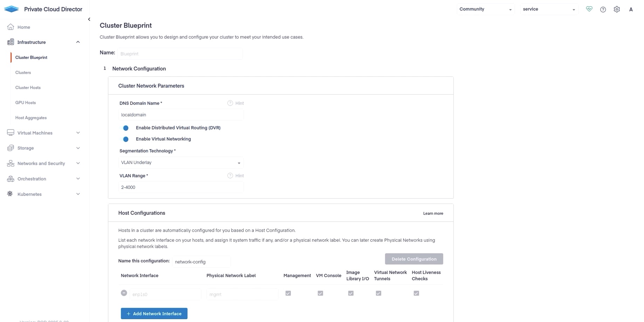This screenshot has width=644, height=322.
Task: Open the Community region dropdown
Action: (485, 9)
